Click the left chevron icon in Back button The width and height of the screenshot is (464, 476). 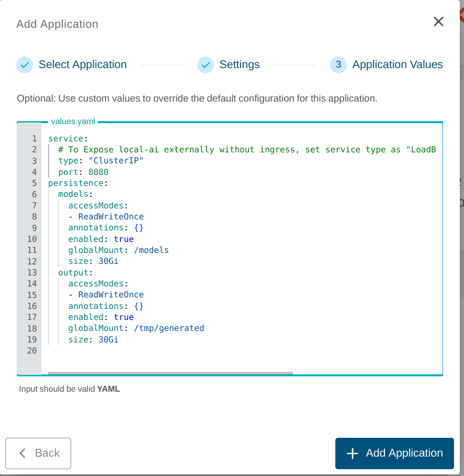click(x=21, y=453)
